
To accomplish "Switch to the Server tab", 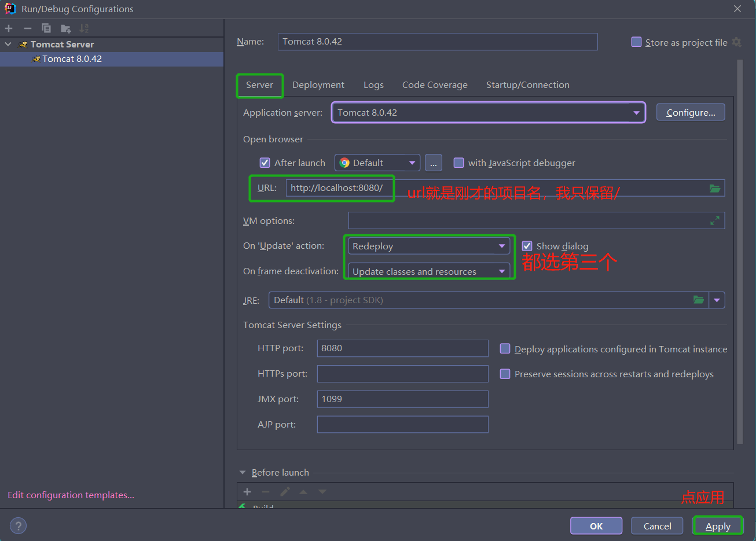I will click(259, 85).
